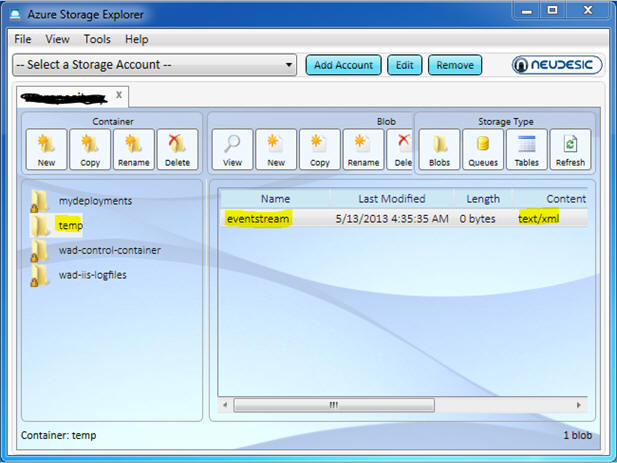
Task: Click the 1 blob status text
Action: pyautogui.click(x=577, y=435)
